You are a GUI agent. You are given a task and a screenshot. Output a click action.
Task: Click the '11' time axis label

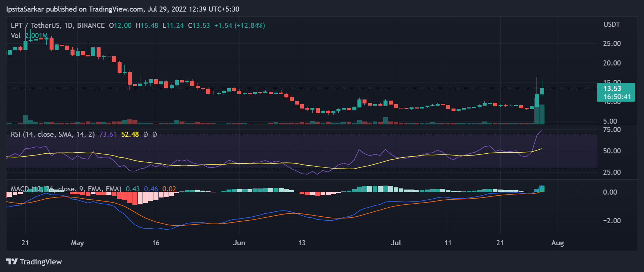tap(448, 243)
